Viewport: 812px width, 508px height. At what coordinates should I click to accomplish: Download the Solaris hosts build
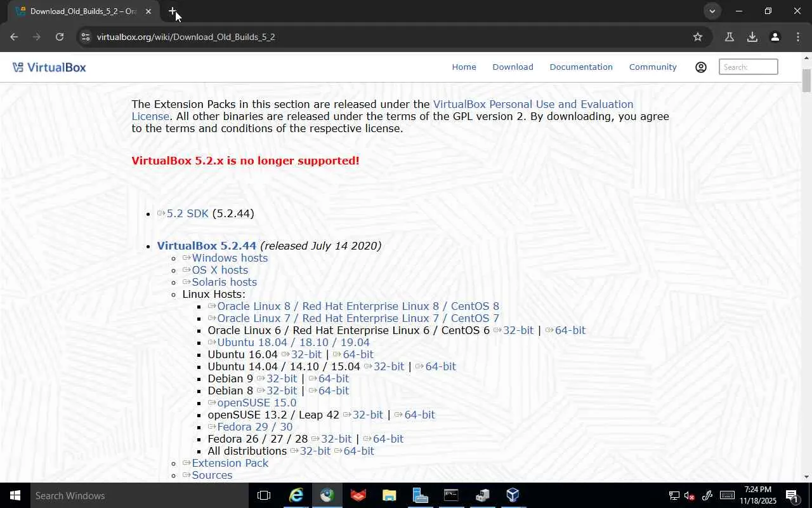click(219, 282)
